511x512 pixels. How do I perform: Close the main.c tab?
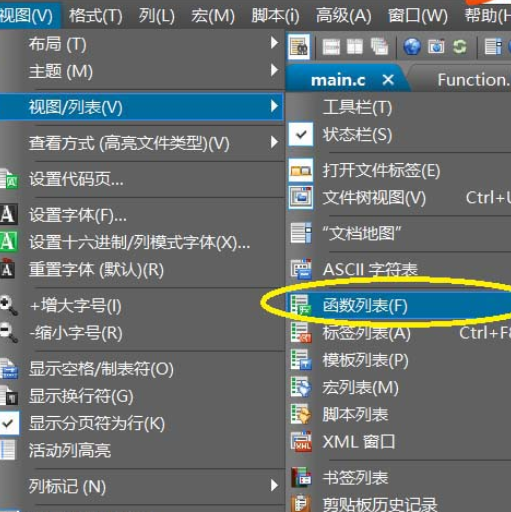[x=388, y=80]
